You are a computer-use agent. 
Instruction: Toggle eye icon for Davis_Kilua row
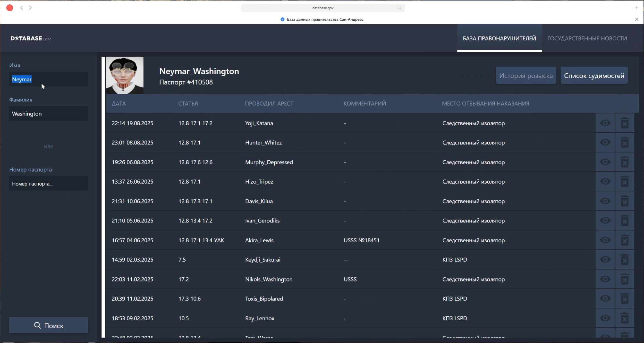(x=605, y=201)
